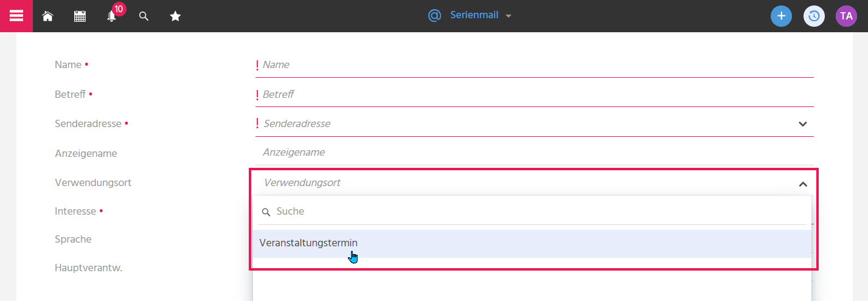Click the search magnifier in top bar

[144, 16]
